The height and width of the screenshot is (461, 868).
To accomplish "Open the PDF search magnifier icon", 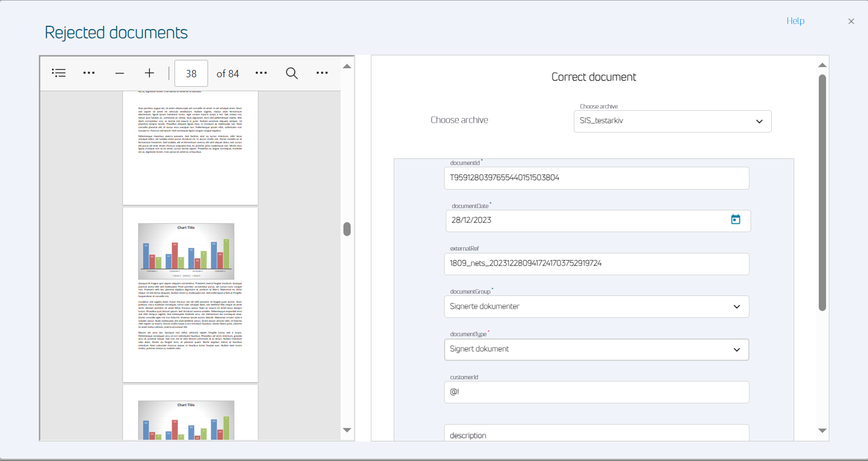I will click(x=291, y=73).
